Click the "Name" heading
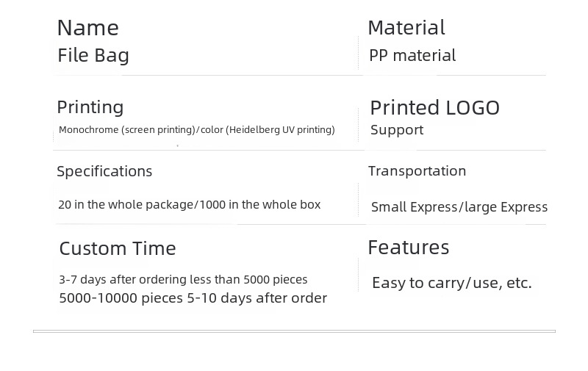 (87, 28)
